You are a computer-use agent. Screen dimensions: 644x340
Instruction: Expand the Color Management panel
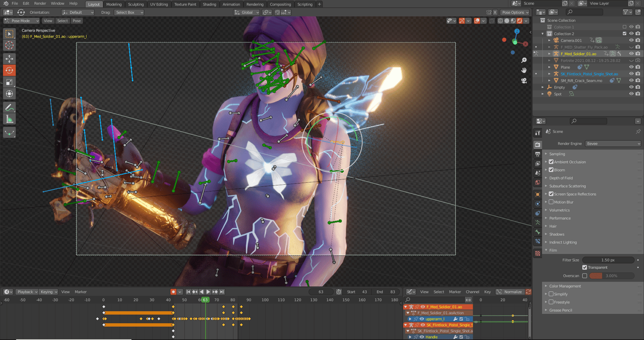565,286
